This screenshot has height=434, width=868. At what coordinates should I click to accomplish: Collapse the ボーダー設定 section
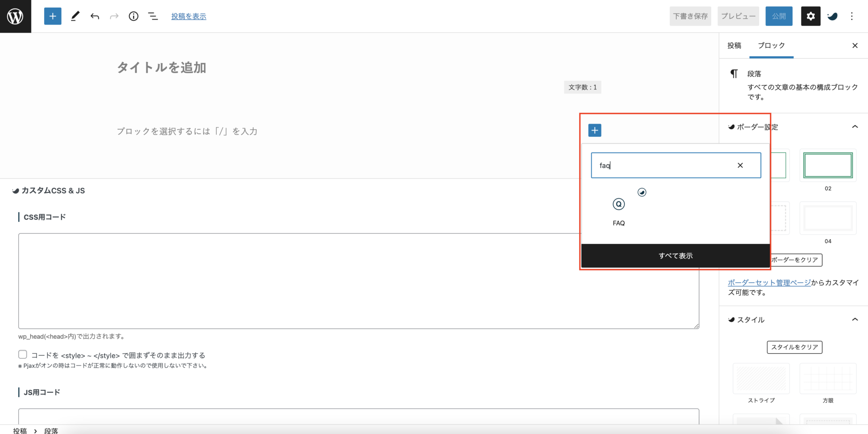coord(855,127)
